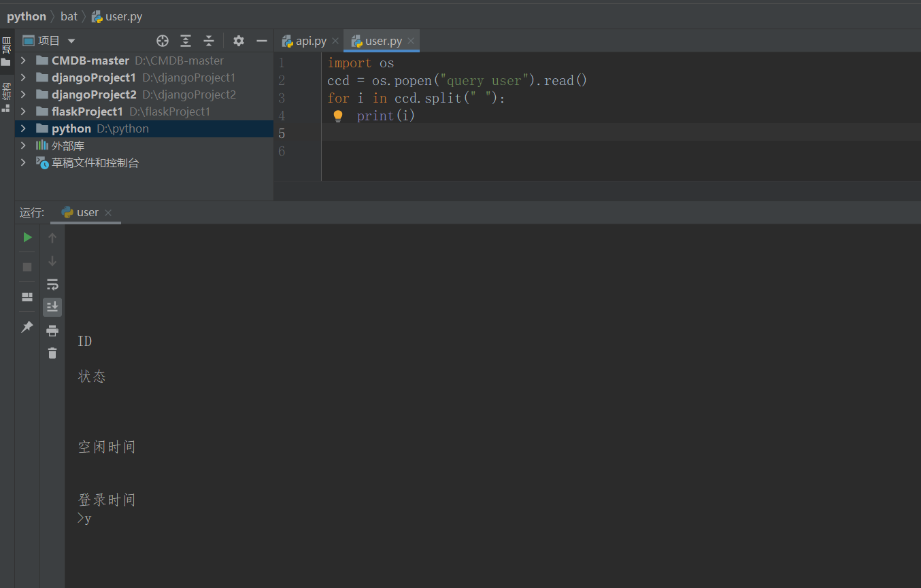Viewport: 921px width, 588px height.
Task: Open the project panel settings gear
Action: (238, 41)
